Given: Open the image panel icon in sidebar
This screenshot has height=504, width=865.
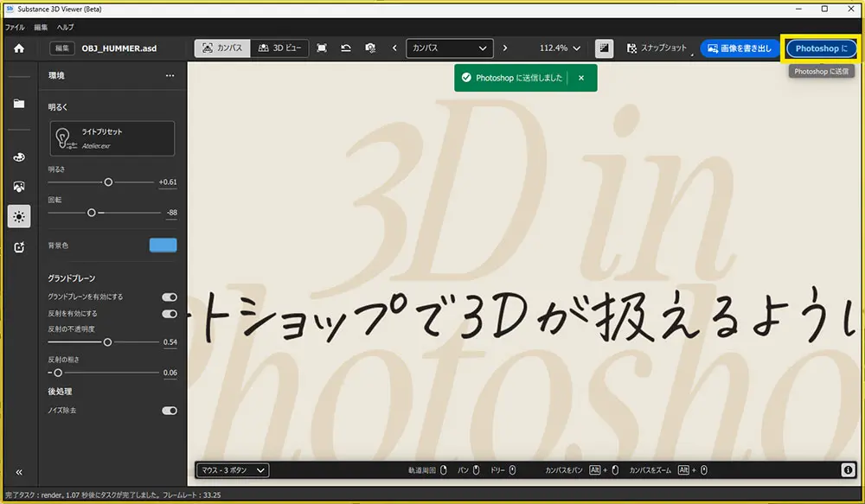Looking at the screenshot, I should pyautogui.click(x=19, y=187).
